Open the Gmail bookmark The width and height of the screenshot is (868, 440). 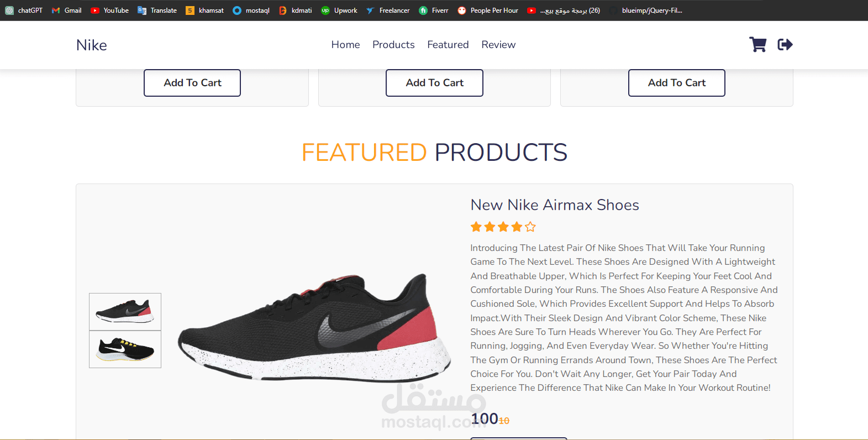tap(66, 11)
